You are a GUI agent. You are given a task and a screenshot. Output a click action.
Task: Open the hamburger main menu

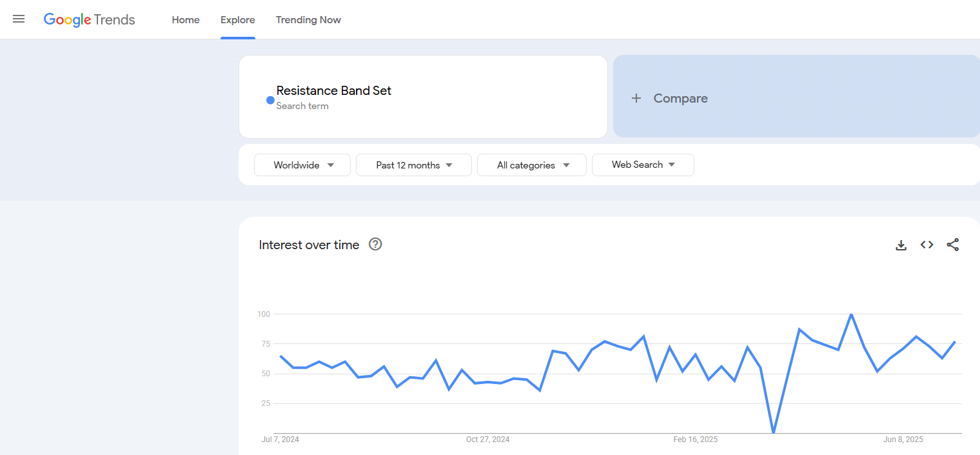(19, 19)
